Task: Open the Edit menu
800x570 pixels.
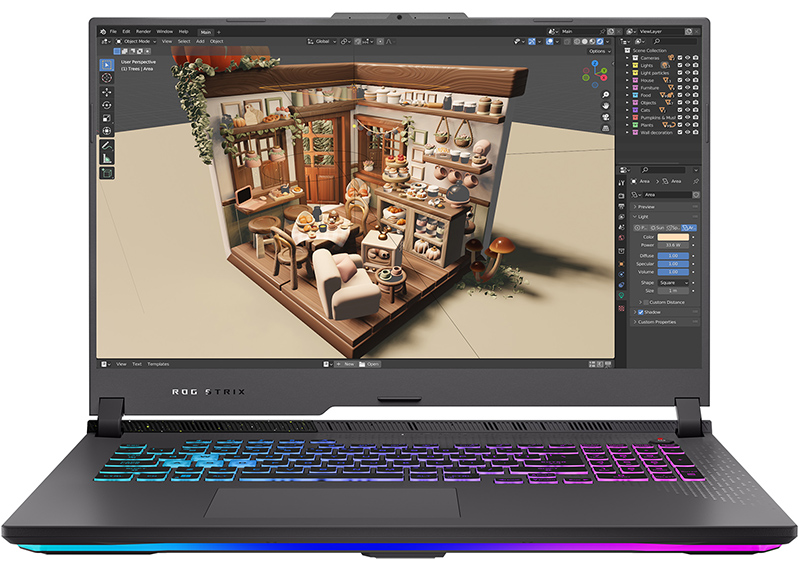Action: click(x=126, y=32)
